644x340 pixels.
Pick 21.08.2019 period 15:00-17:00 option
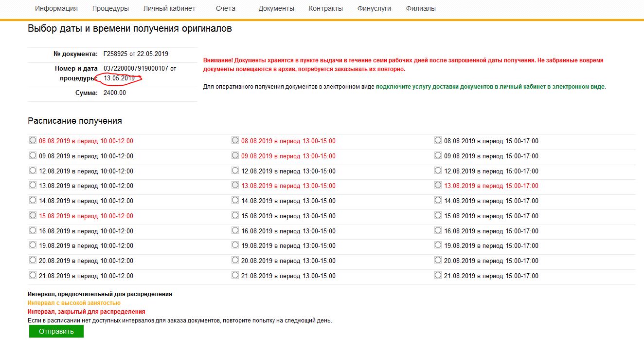point(438,275)
